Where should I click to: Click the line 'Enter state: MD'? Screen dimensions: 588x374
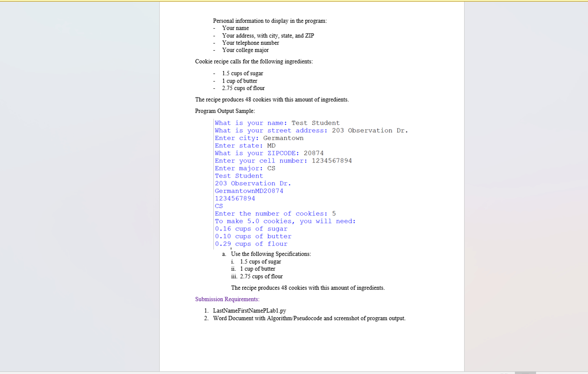[x=245, y=146]
